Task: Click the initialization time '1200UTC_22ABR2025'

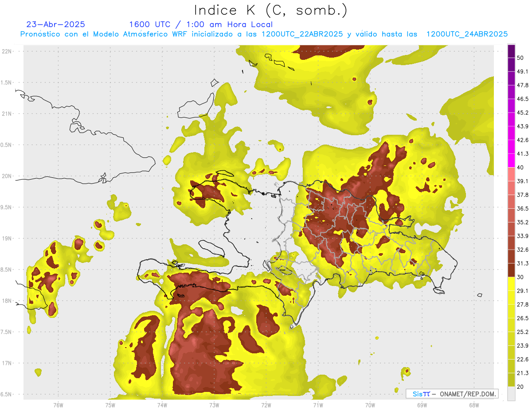Action: pyautogui.click(x=302, y=34)
